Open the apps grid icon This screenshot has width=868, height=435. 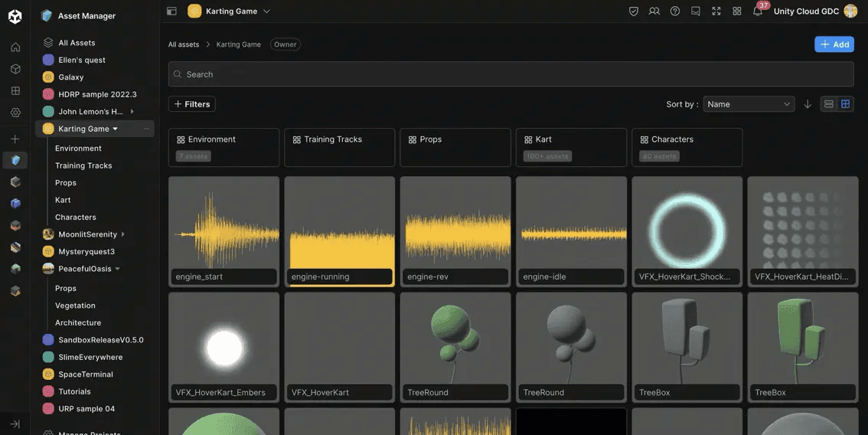point(737,11)
